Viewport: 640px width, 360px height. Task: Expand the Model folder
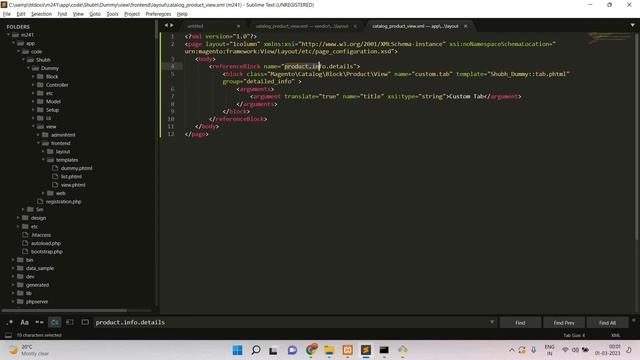pyautogui.click(x=33, y=102)
